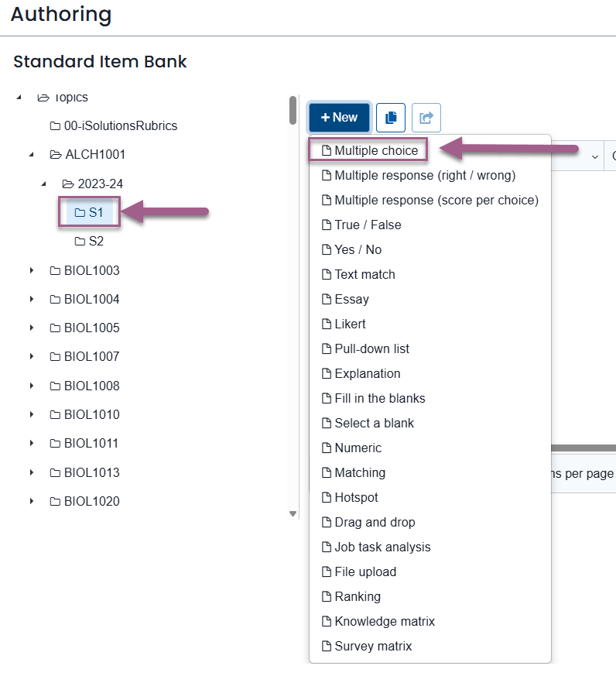Click the BIOL1020 folder icon
The image size is (616, 683).
(55, 501)
